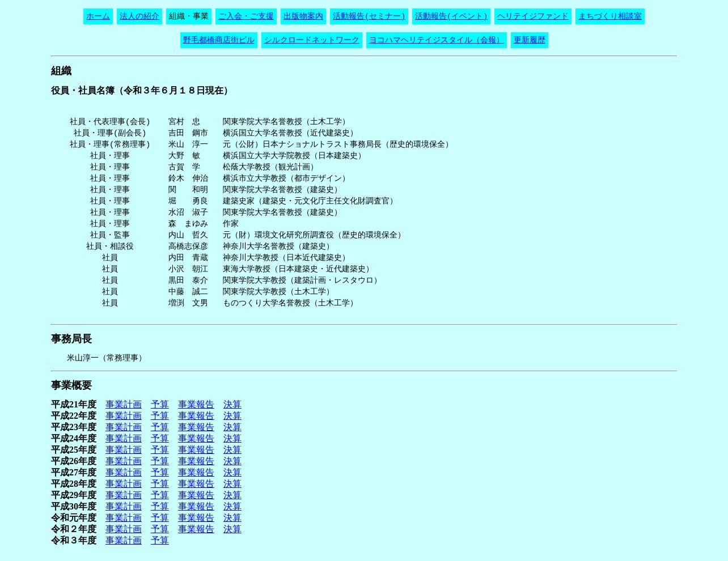728x561 pixels.
Task: Open 活動報告(イベント) page
Action: pos(451,16)
